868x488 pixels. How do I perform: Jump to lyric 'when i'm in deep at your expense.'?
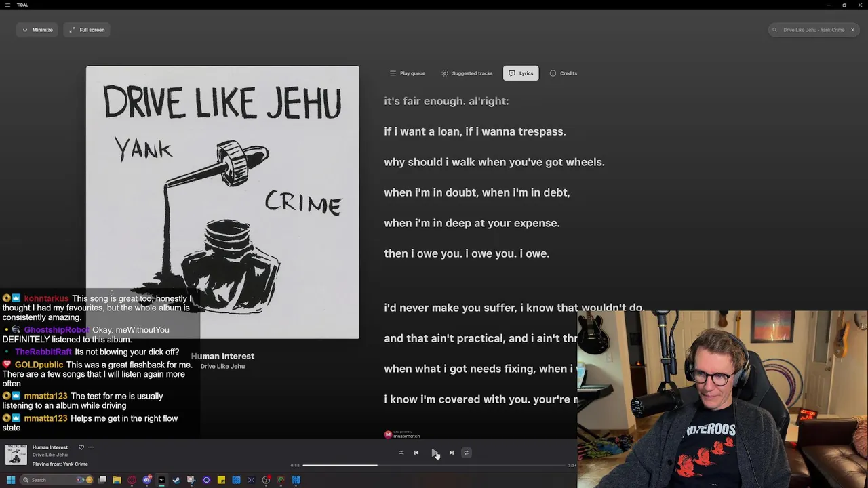pos(472,223)
